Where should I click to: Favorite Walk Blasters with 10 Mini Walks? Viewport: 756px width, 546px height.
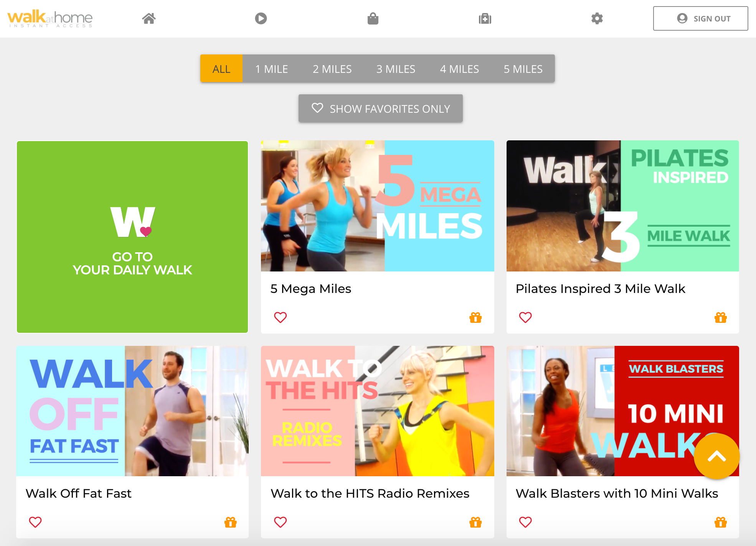pos(525,522)
